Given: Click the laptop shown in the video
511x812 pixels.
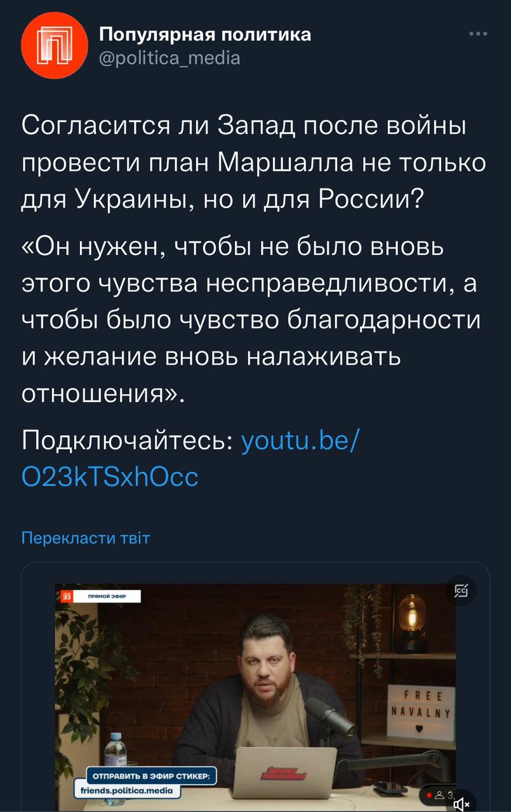Looking at the screenshot, I should point(284,772).
